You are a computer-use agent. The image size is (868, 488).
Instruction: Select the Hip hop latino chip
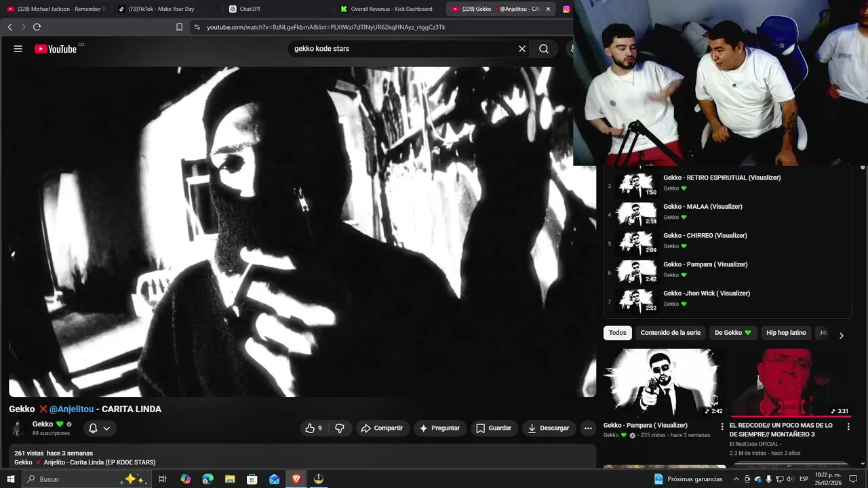tap(786, 333)
